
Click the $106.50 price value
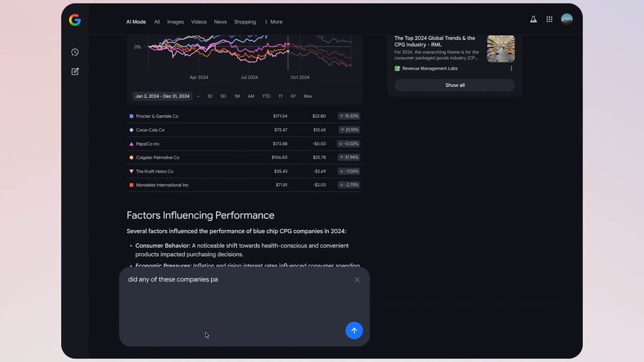pos(280,157)
